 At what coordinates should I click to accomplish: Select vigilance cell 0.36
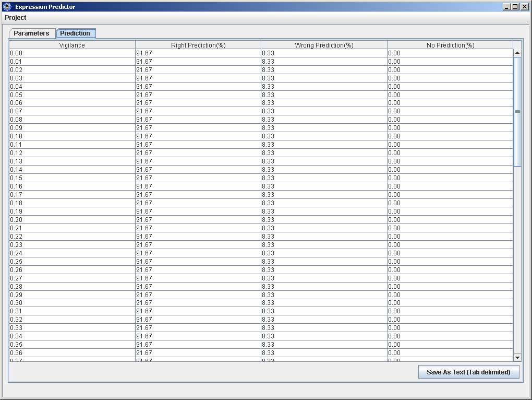click(72, 353)
